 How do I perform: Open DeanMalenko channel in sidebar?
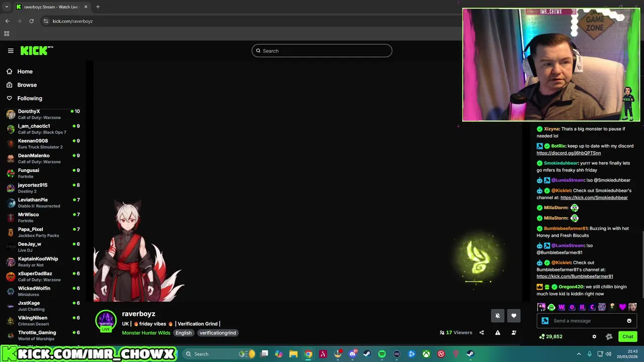pos(43,158)
